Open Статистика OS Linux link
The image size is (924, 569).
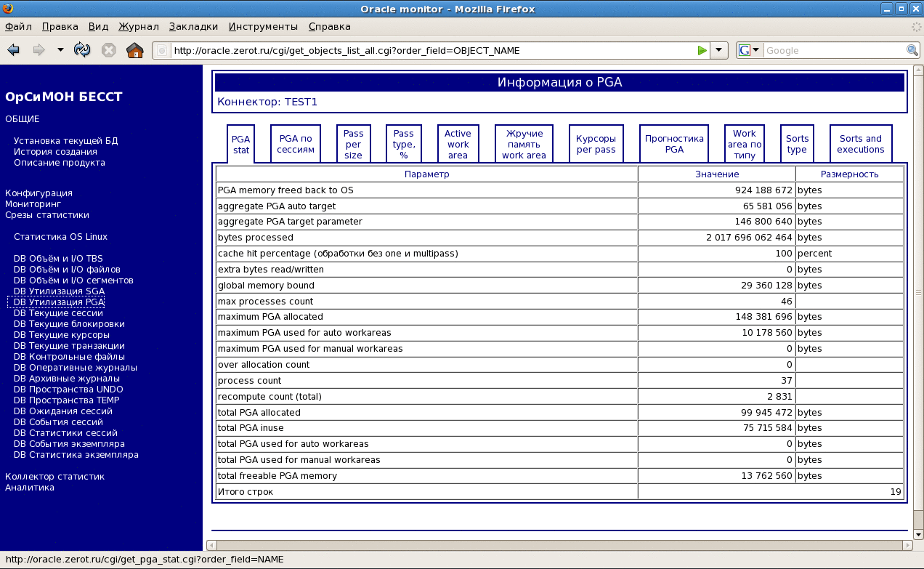click(x=60, y=236)
